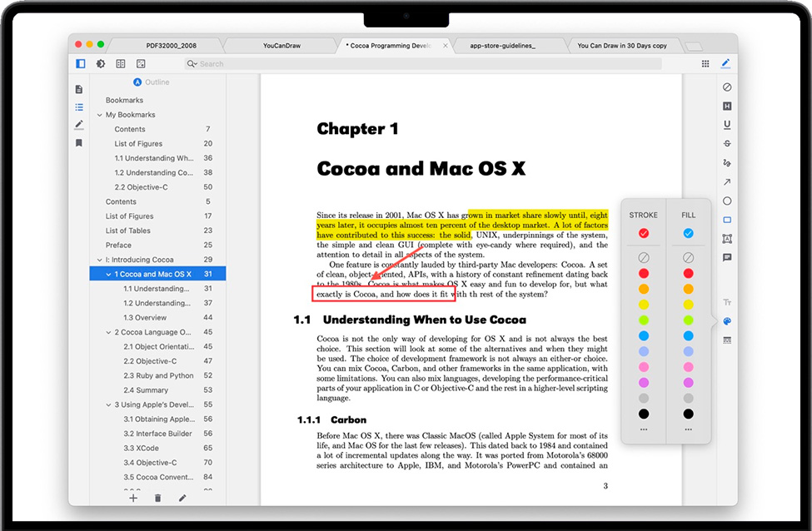
Task: Select the circle shape tool
Action: (x=727, y=201)
